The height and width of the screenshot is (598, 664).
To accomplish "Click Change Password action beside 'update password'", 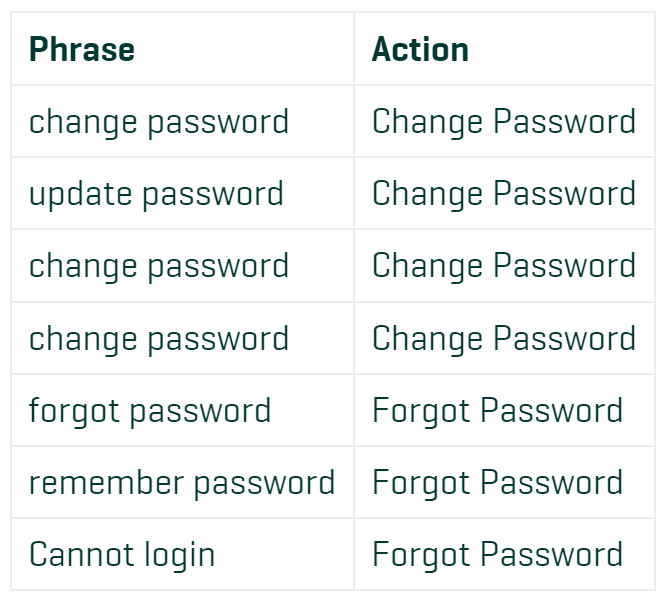I will (504, 194).
